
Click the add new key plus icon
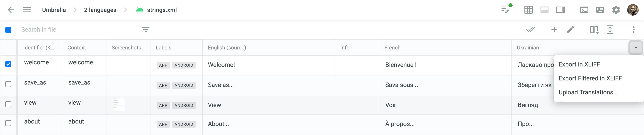point(554,30)
